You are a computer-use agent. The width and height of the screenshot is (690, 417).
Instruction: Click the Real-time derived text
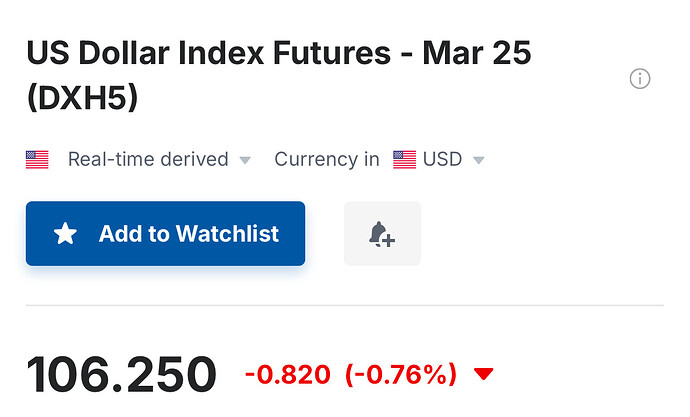(x=147, y=159)
